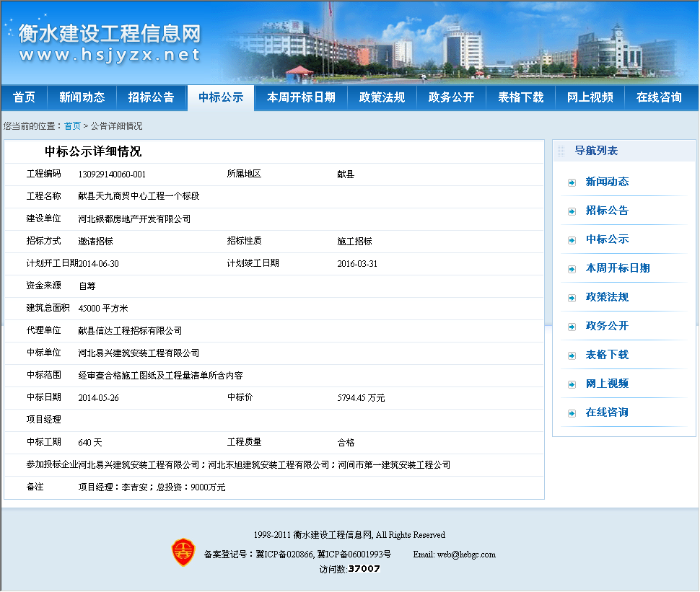Click arrow icon beside sidebar 中标公示
This screenshot has width=700, height=592.
pyautogui.click(x=572, y=240)
